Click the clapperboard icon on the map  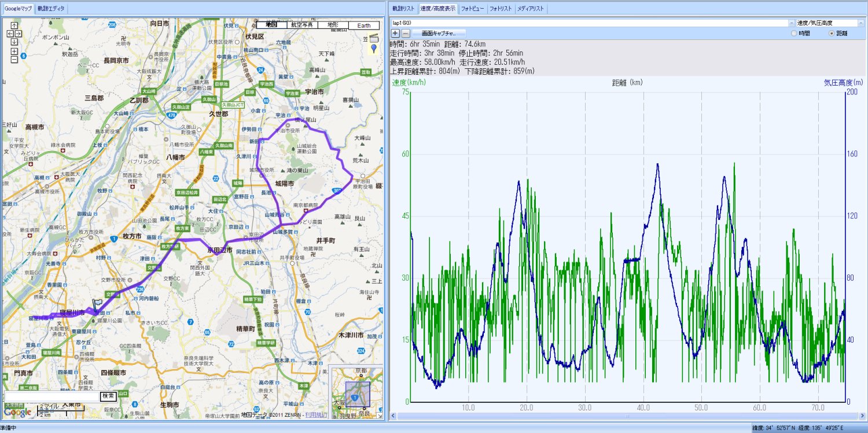[374, 38]
